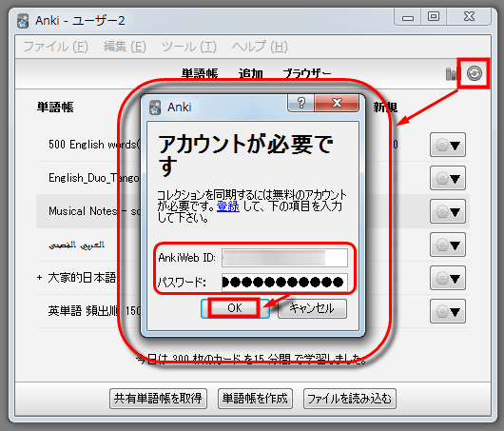This screenshot has width=504, height=431.
Task: Open options gear for the Arabic deck
Action: pos(448,245)
